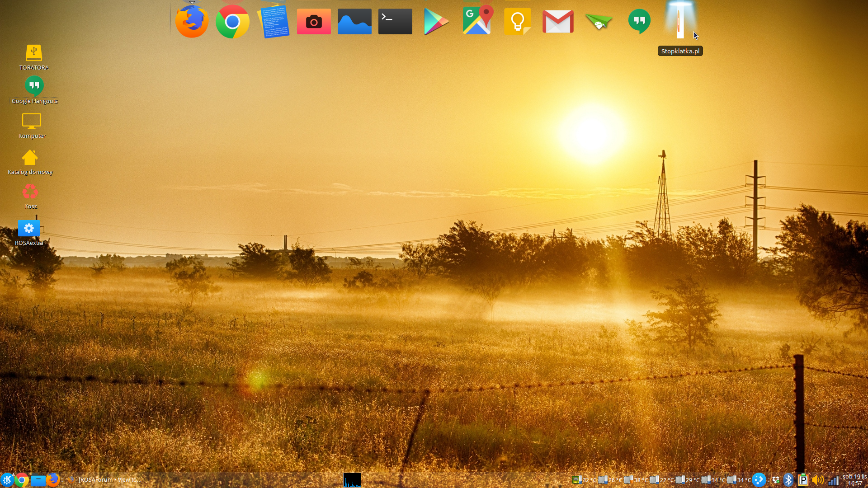Image resolution: width=868 pixels, height=488 pixels.
Task: Open Google Maps from the dock
Action: point(477,20)
